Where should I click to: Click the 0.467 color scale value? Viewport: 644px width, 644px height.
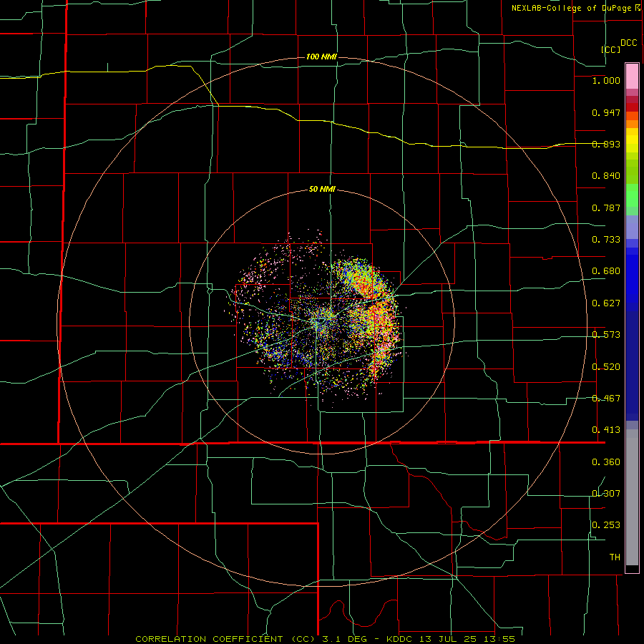(x=606, y=399)
